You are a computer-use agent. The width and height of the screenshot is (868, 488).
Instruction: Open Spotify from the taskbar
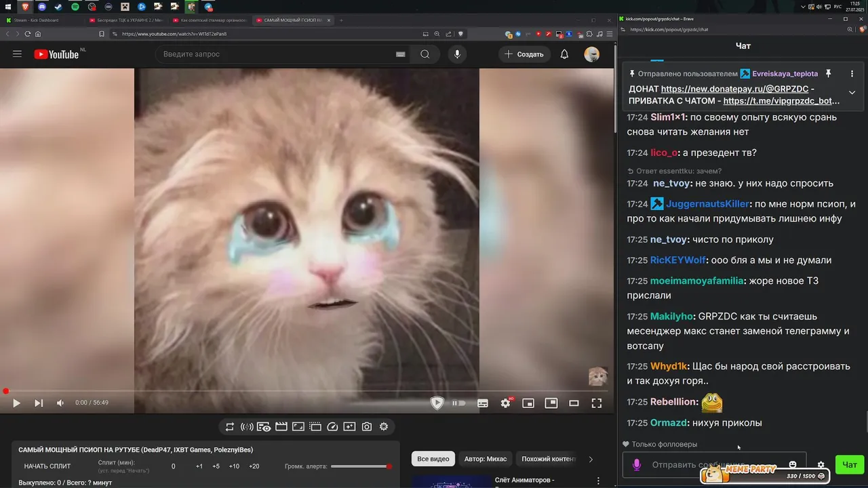[x=75, y=7]
